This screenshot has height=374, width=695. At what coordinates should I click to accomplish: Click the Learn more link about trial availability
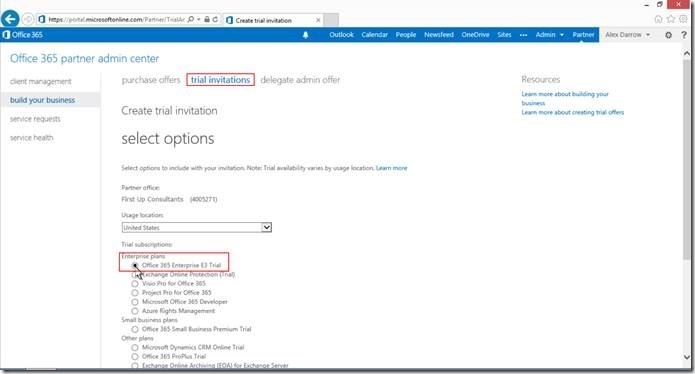point(391,168)
